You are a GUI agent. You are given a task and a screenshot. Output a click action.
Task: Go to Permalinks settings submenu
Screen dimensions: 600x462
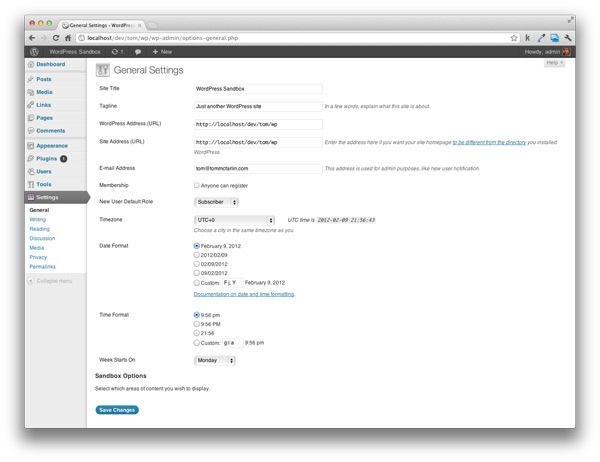[44, 265]
